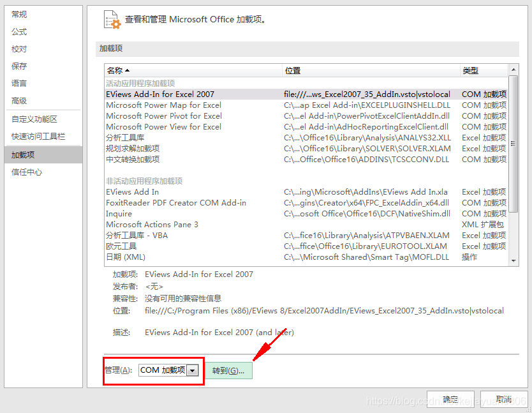Select Microsoft Power Map for Excel row

[x=306, y=105]
